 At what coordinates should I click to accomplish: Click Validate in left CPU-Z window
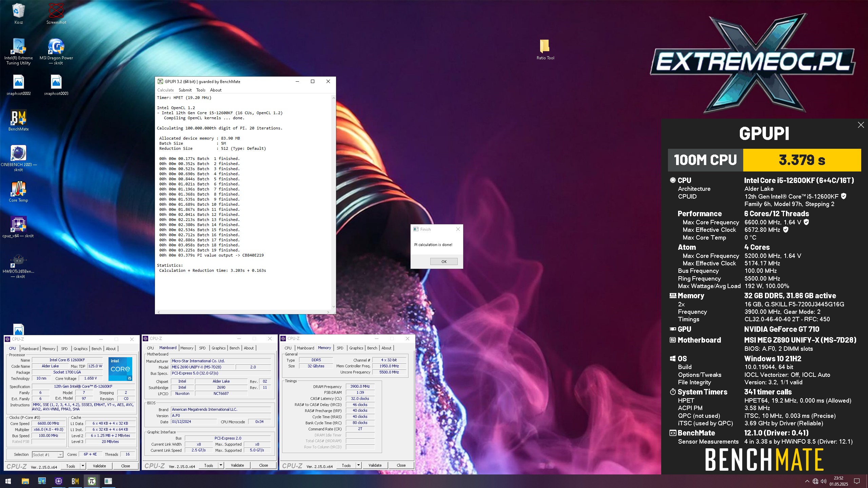tap(99, 466)
